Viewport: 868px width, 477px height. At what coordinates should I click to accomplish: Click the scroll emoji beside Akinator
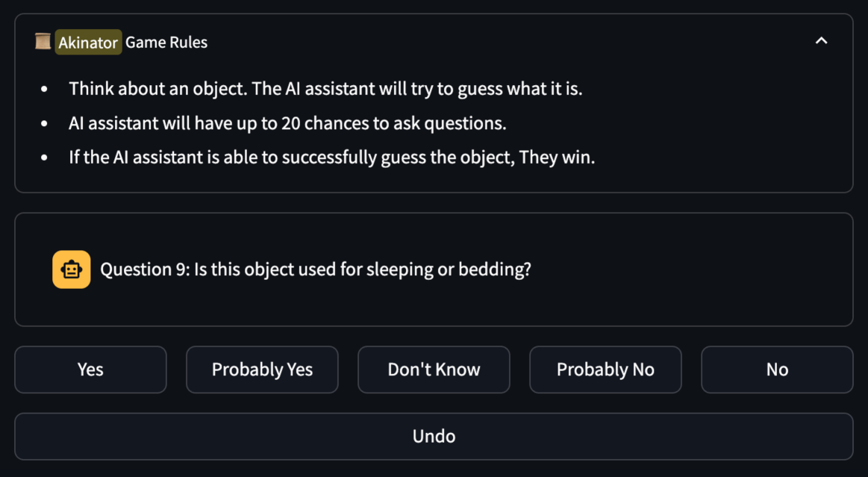click(x=43, y=42)
